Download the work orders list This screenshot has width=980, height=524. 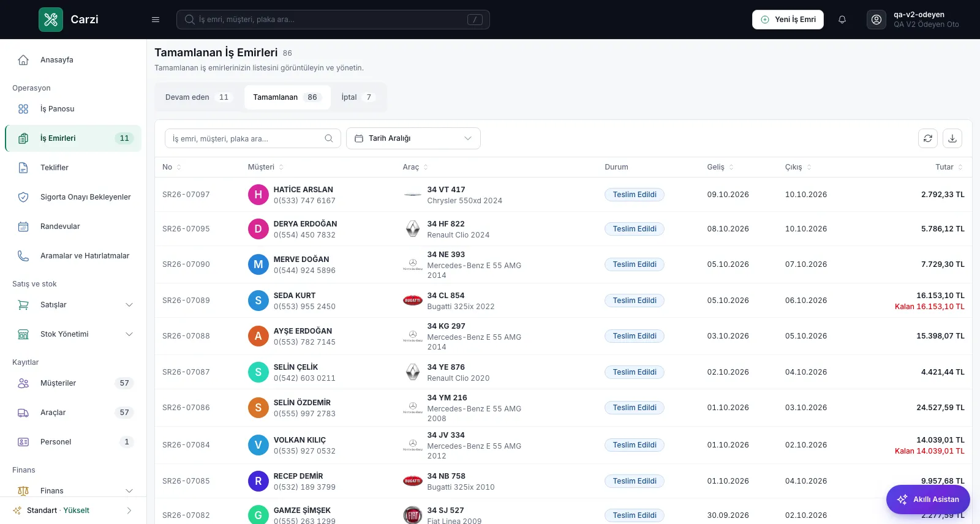pos(952,138)
